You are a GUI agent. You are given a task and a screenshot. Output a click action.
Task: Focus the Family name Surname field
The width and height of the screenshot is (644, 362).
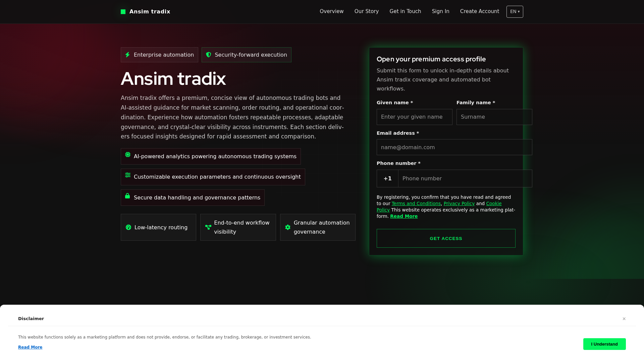coord(494,117)
